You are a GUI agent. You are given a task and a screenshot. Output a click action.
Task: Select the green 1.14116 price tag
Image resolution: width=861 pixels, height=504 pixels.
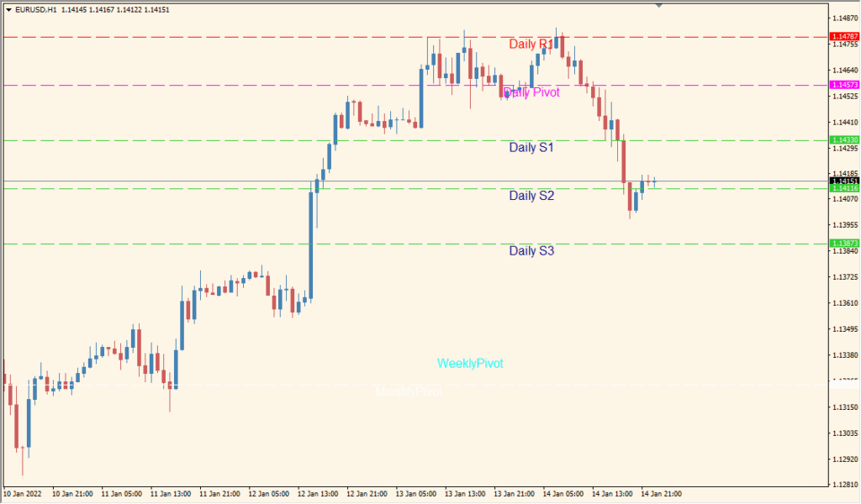click(x=844, y=188)
